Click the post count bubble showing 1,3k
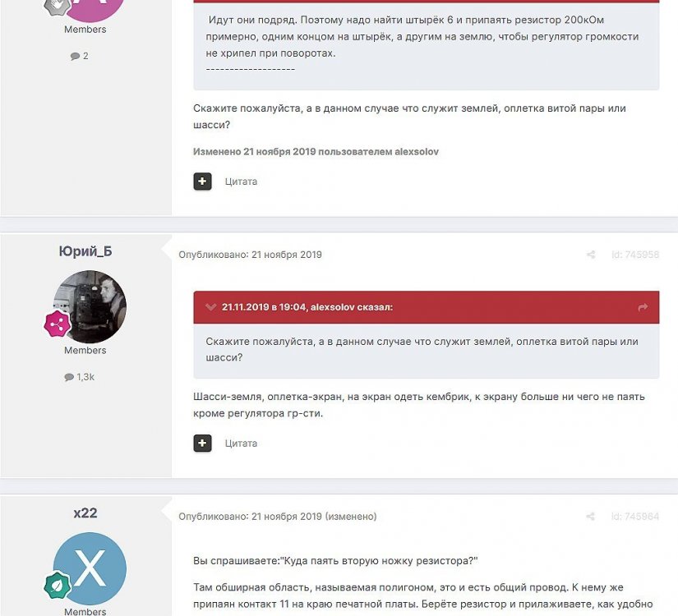This screenshot has height=616, width=678. (79, 377)
